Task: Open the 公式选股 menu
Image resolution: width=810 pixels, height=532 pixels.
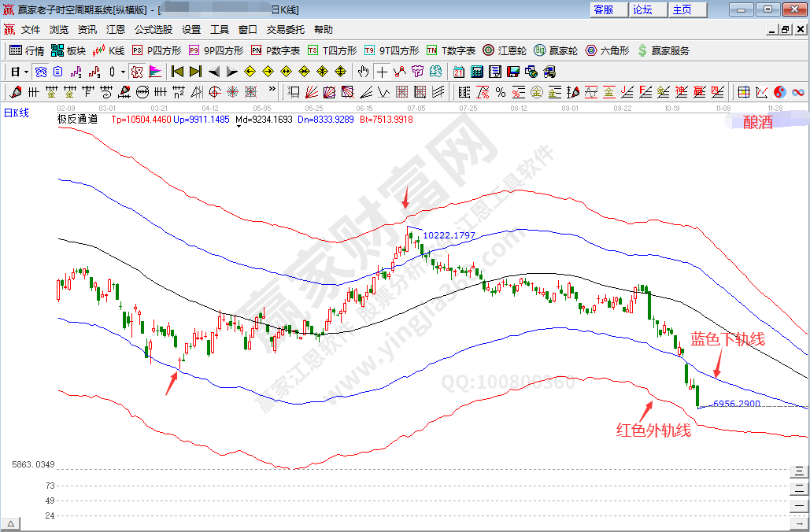Action: (x=153, y=30)
